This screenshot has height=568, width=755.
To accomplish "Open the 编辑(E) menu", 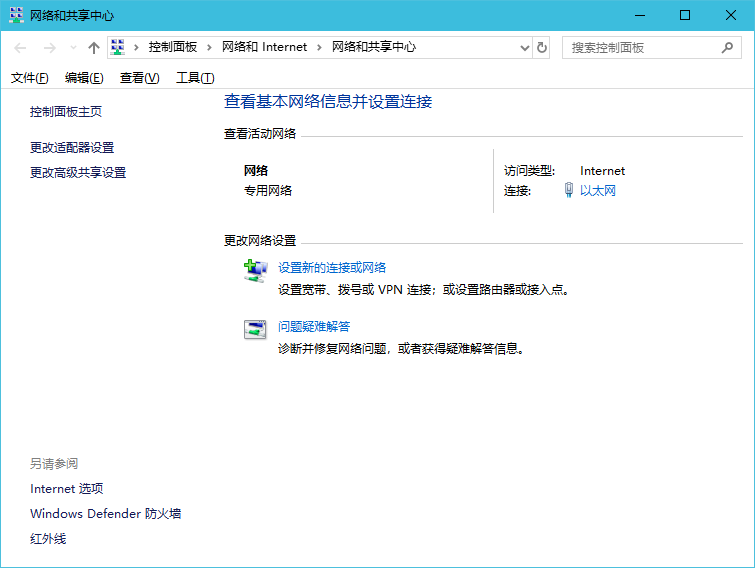I will click(84, 77).
